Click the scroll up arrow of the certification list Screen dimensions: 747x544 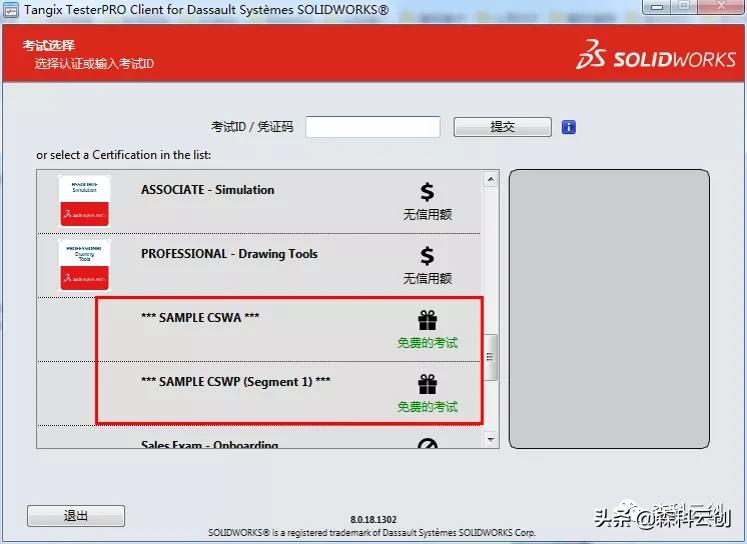click(x=491, y=180)
